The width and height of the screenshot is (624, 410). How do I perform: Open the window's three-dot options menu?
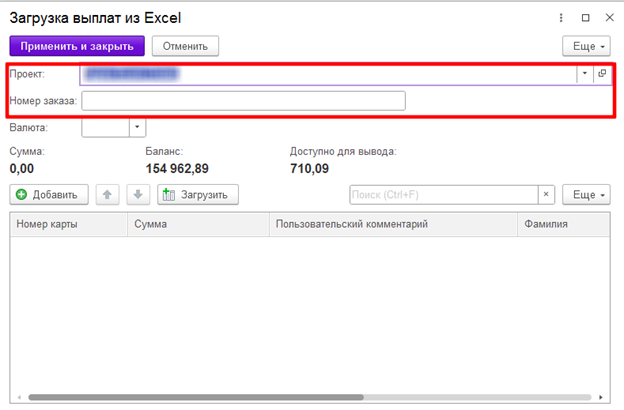click(563, 18)
